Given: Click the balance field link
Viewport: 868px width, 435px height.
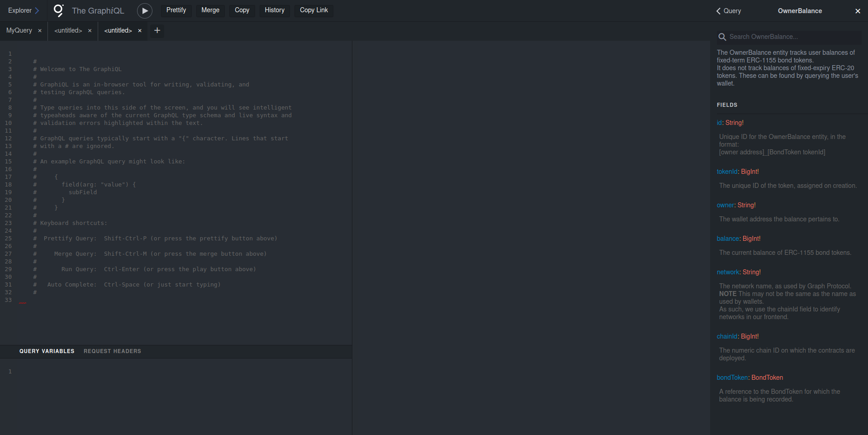Looking at the screenshot, I should [728, 239].
